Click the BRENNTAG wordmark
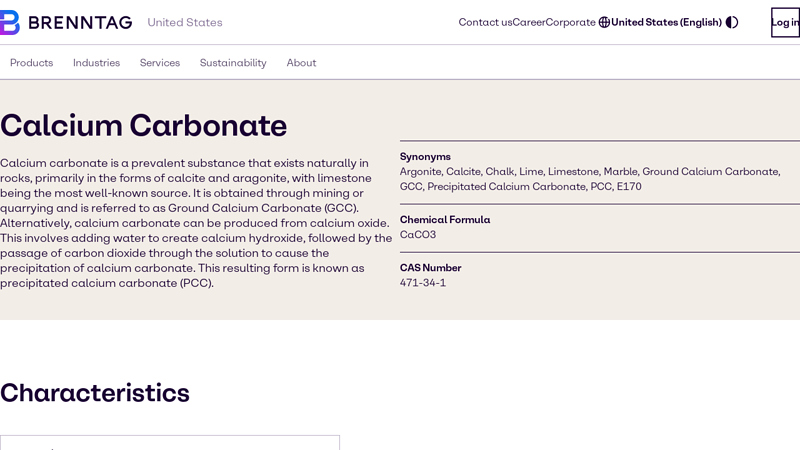Screen dimensions: 800x450 click(x=80, y=22)
